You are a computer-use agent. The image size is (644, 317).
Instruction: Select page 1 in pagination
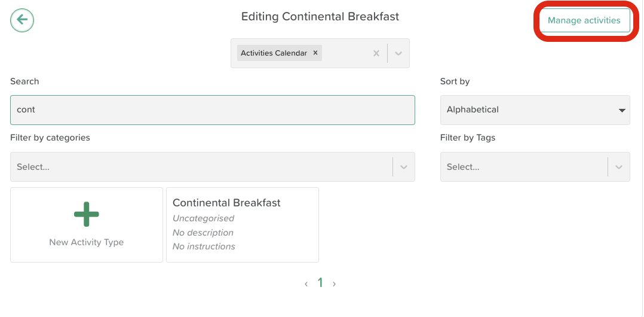pos(320,283)
